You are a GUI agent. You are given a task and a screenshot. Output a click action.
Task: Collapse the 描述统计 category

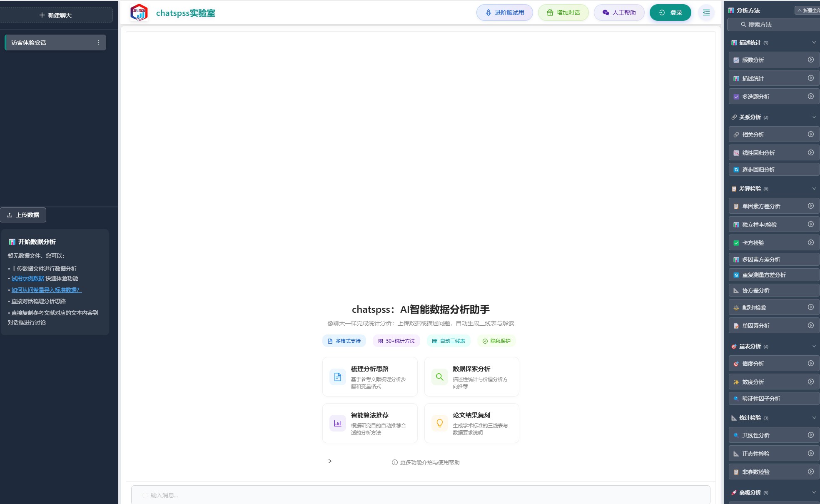pos(814,42)
